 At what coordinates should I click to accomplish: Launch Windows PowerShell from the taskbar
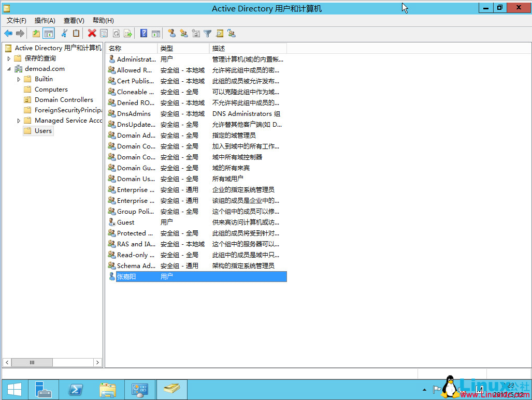76,389
